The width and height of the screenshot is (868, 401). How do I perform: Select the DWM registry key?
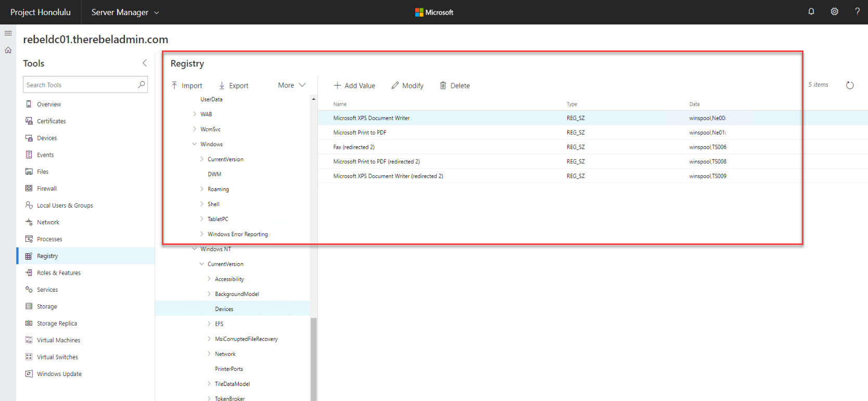[x=214, y=174]
